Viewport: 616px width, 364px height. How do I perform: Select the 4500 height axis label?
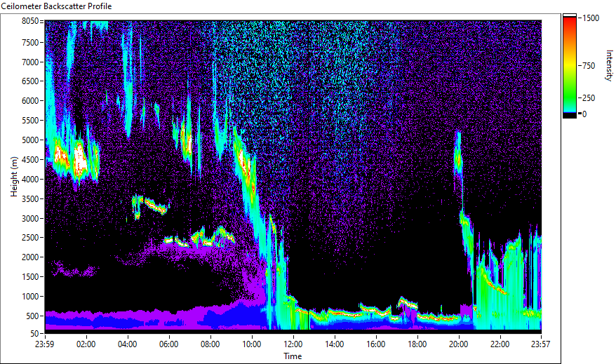[x=30, y=160]
